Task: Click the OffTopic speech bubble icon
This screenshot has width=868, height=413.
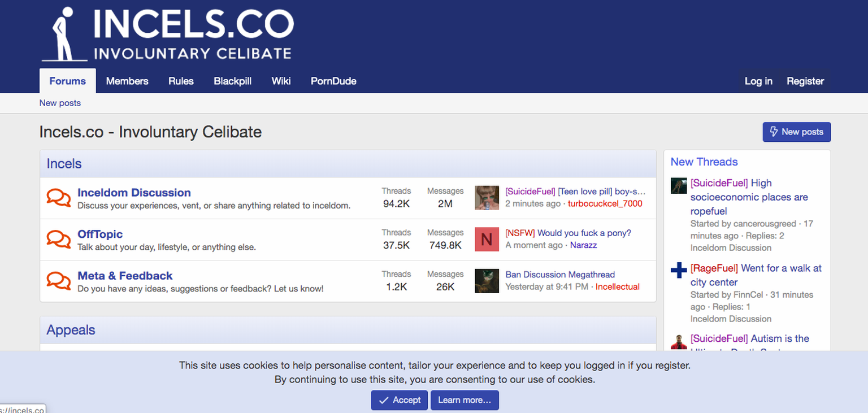Action: pyautogui.click(x=59, y=240)
